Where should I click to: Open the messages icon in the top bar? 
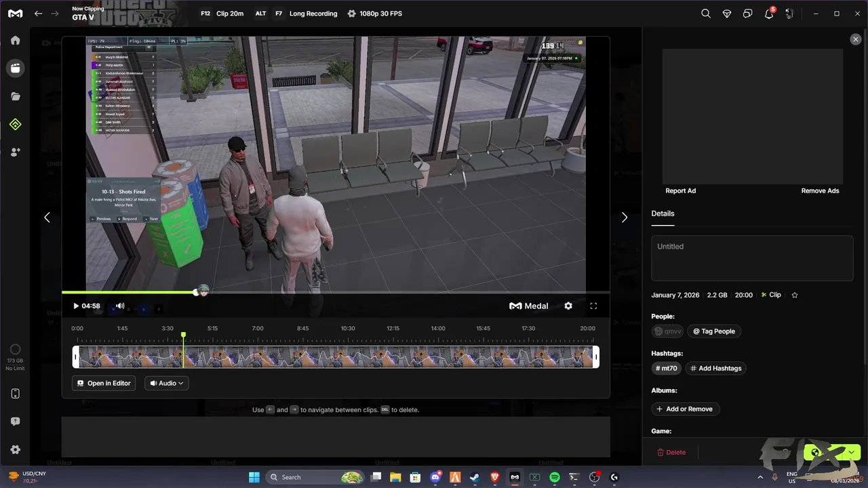pos(748,14)
